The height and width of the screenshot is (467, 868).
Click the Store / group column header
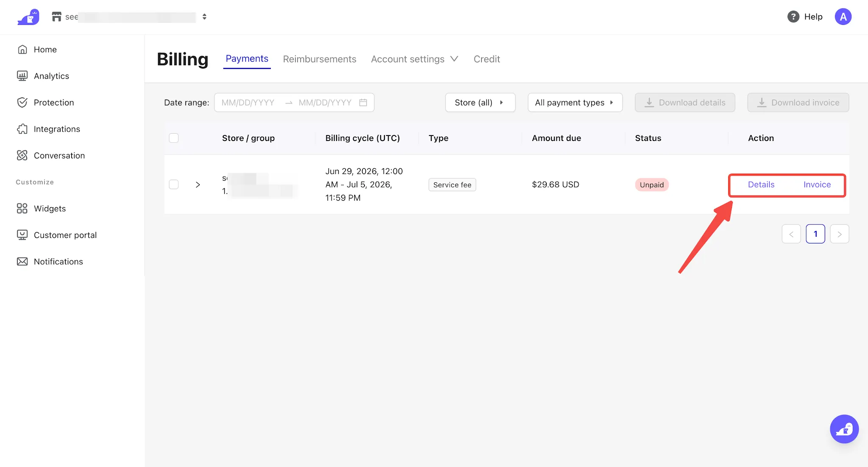tap(248, 138)
